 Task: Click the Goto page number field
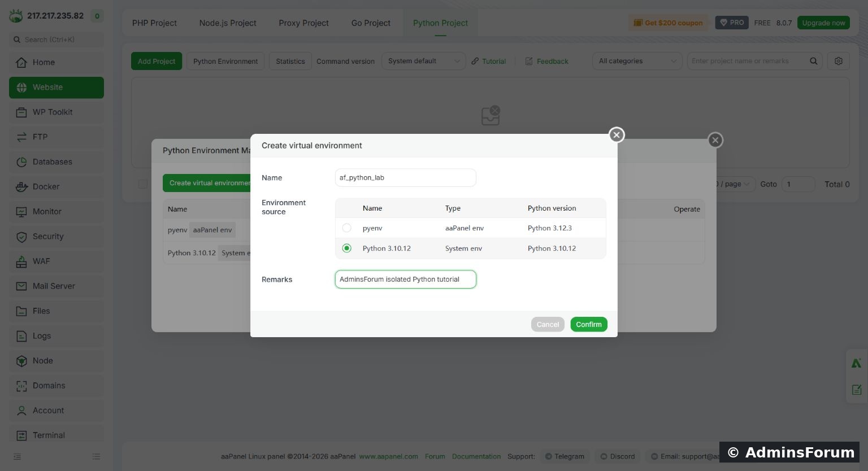[798, 184]
